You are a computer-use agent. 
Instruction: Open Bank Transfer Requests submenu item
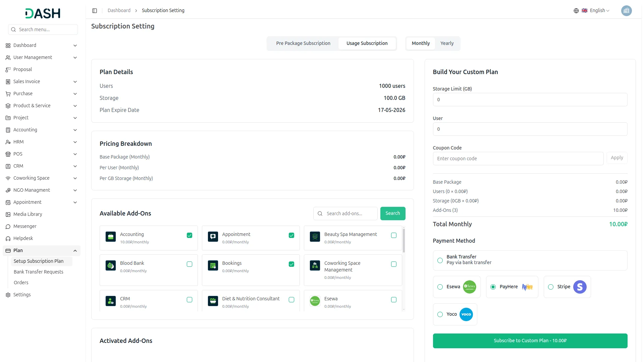pyautogui.click(x=38, y=272)
